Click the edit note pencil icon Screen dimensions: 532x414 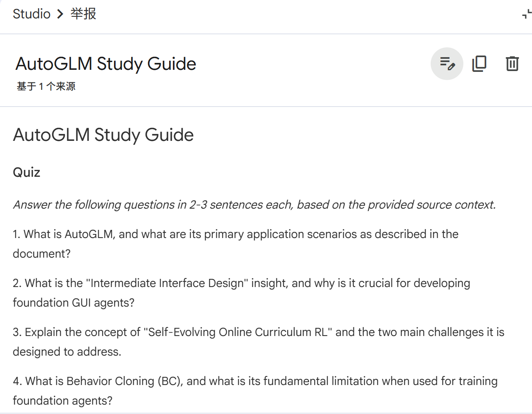[x=447, y=64]
